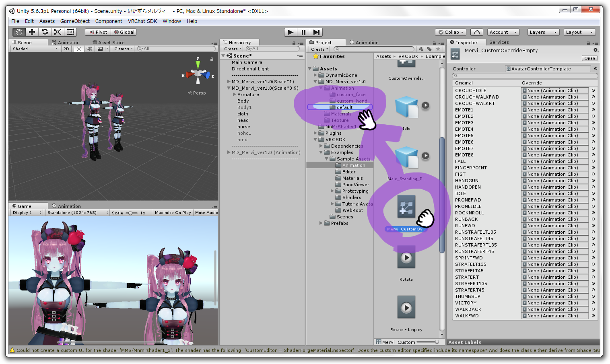Switch to the Animator tab
The width and height of the screenshot is (610, 364).
[65, 43]
